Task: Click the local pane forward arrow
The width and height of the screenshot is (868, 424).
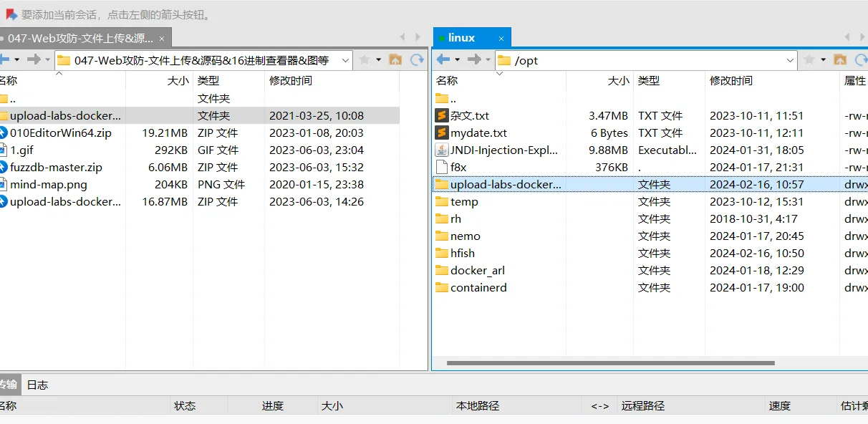Action: click(33, 59)
